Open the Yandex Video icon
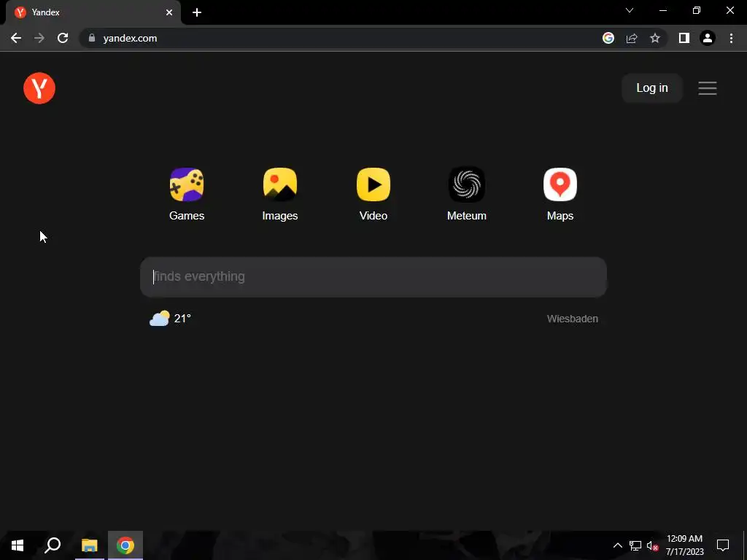747x560 pixels. (373, 184)
